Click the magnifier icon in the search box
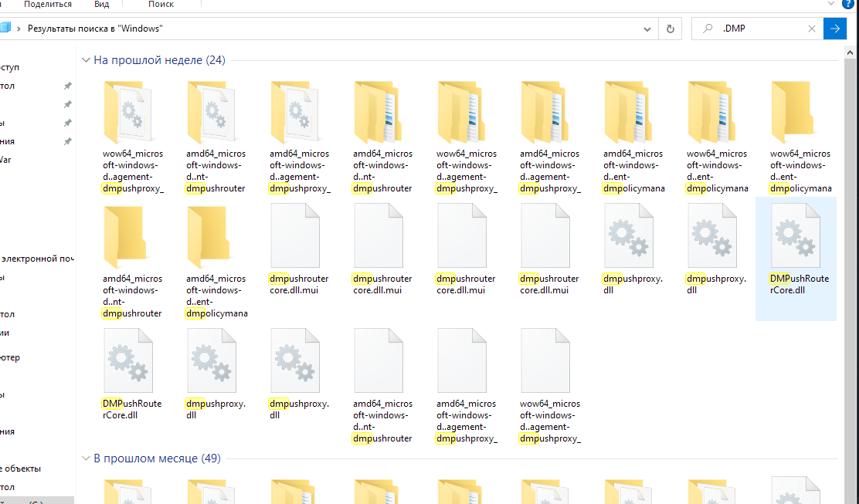The image size is (859, 504). click(708, 29)
